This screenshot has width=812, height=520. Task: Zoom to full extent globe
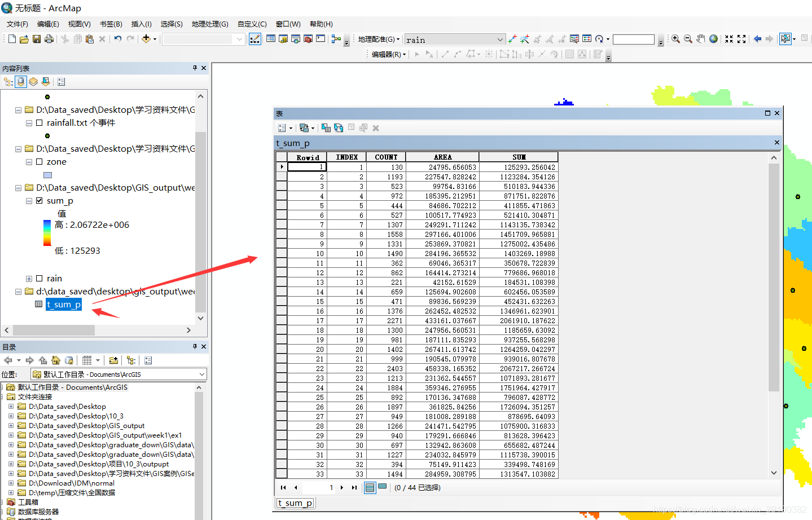coord(714,39)
